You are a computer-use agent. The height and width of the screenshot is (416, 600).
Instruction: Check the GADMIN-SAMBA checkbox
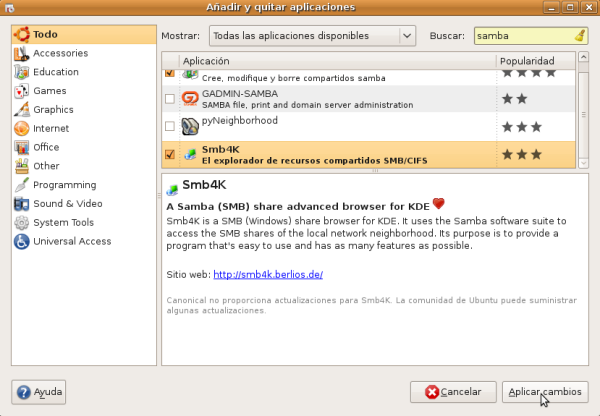tap(169, 98)
